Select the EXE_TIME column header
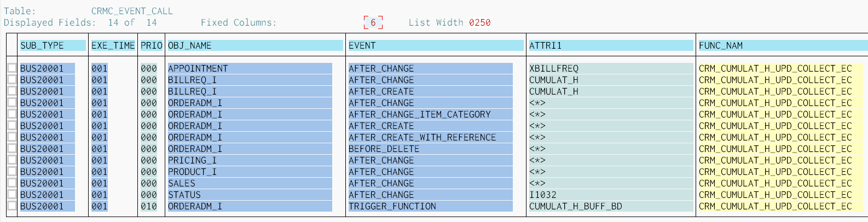This screenshot has height=222, width=868. [113, 45]
